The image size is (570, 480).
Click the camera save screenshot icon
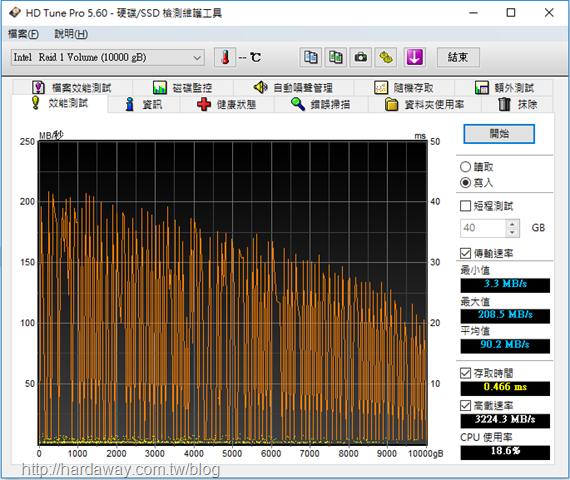coord(361,57)
